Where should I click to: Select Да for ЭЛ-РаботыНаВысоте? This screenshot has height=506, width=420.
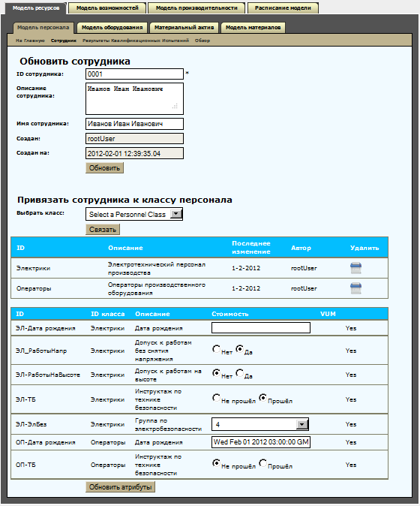(x=239, y=373)
